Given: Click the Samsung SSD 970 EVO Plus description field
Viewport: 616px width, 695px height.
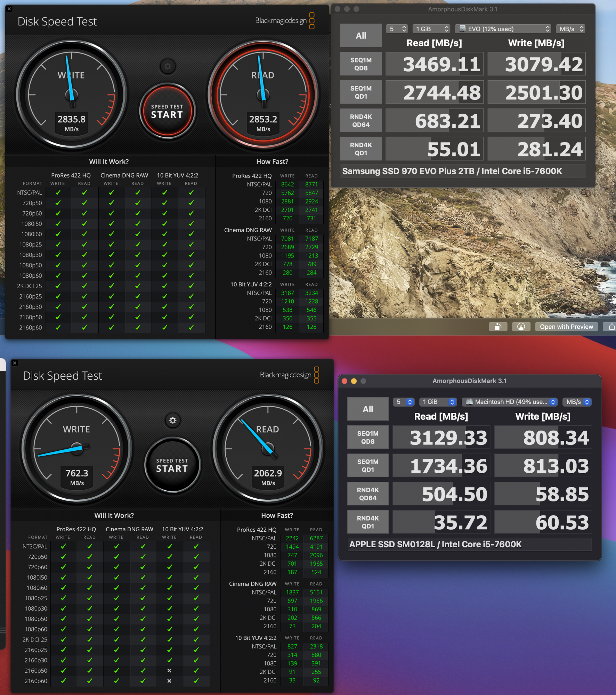Looking at the screenshot, I should click(463, 171).
